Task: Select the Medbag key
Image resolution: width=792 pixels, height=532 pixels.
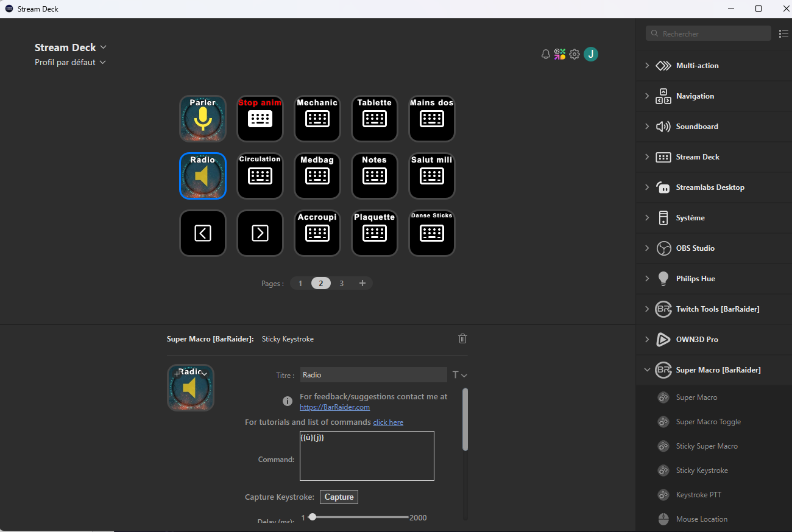Action: (317, 176)
